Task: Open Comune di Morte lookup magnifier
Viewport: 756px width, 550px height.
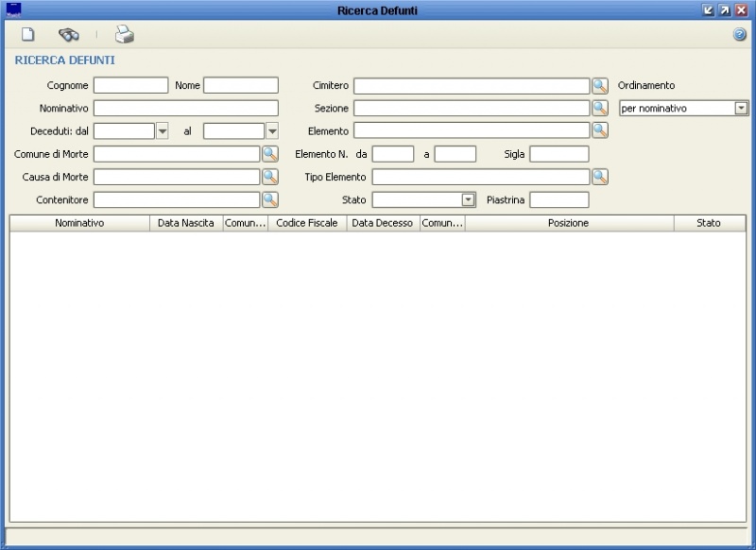Action: pyautogui.click(x=270, y=154)
